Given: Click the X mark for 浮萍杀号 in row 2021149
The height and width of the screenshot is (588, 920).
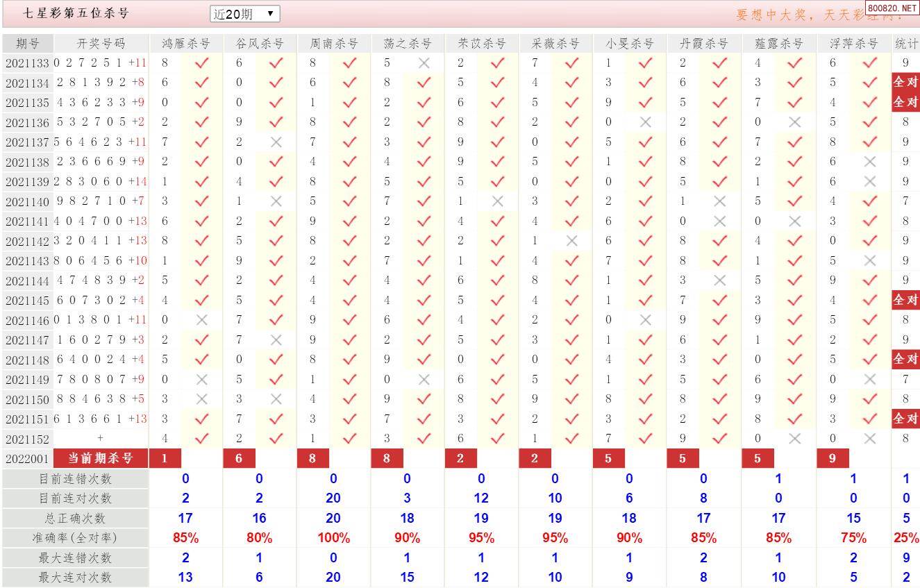Looking at the screenshot, I should click(869, 379).
